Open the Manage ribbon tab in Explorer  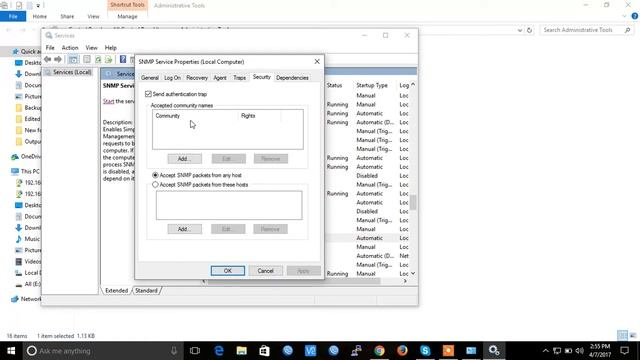coord(127,16)
